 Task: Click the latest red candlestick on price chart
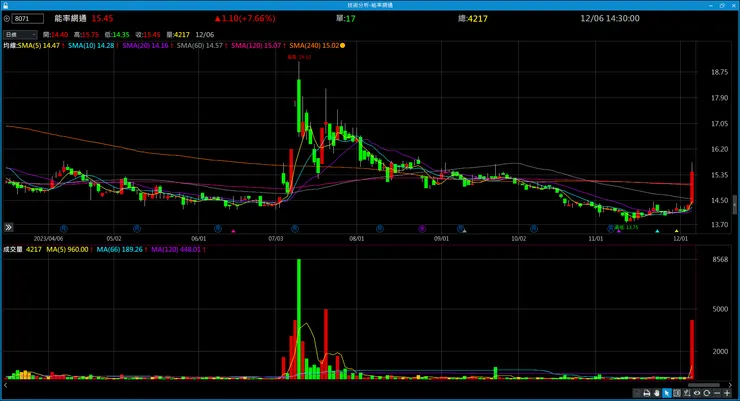692,187
